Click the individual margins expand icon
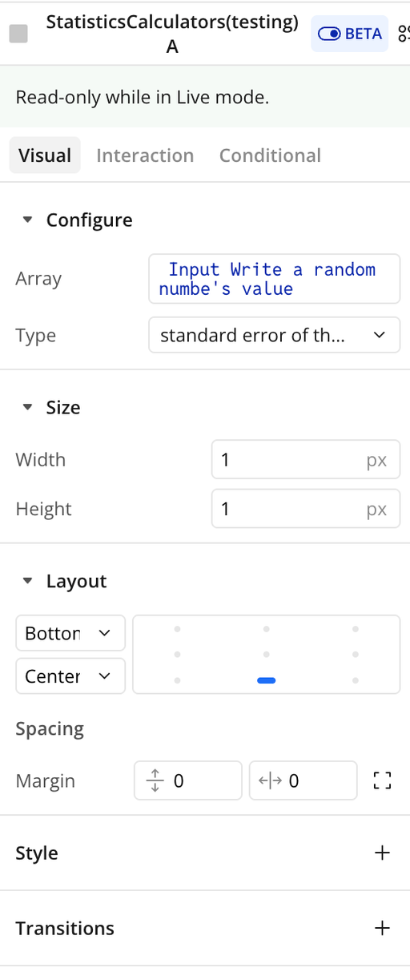Image resolution: width=410 pixels, height=980 pixels. [x=383, y=780]
